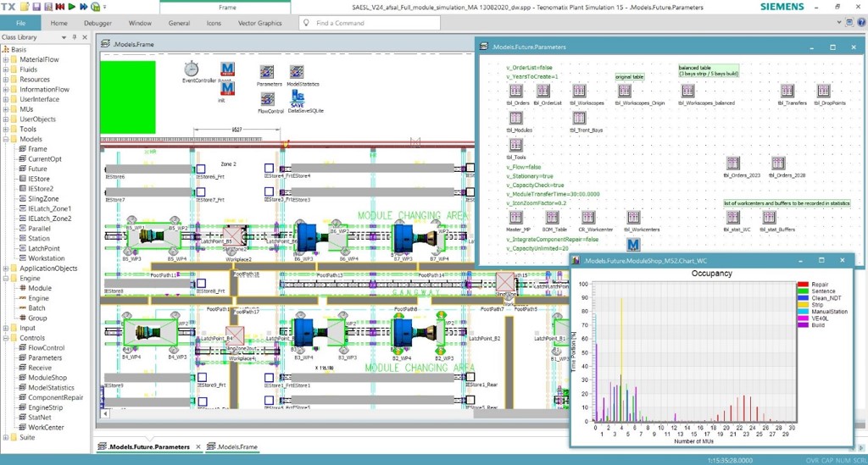Pin the Class Library panel

[x=75, y=37]
